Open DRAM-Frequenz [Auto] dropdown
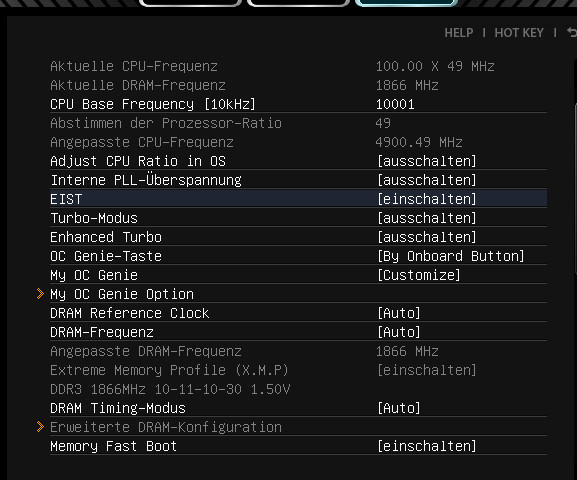577x480 pixels. click(x=399, y=332)
